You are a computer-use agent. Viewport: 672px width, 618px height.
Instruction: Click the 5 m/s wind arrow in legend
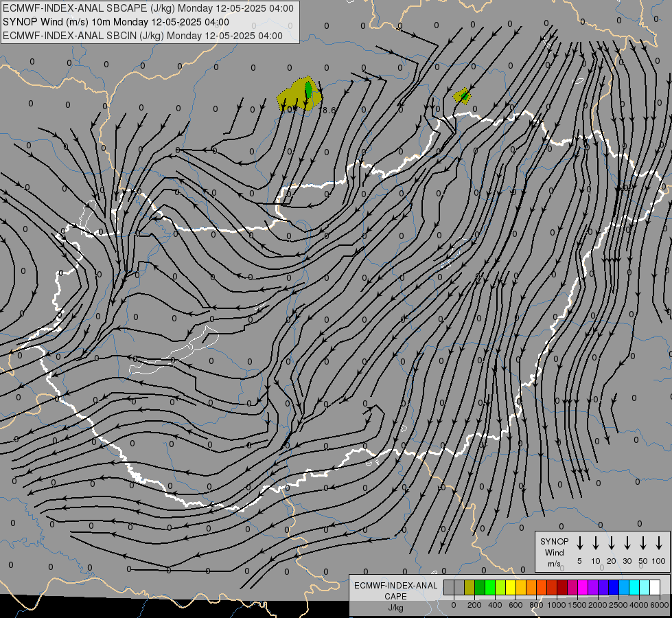(x=579, y=543)
